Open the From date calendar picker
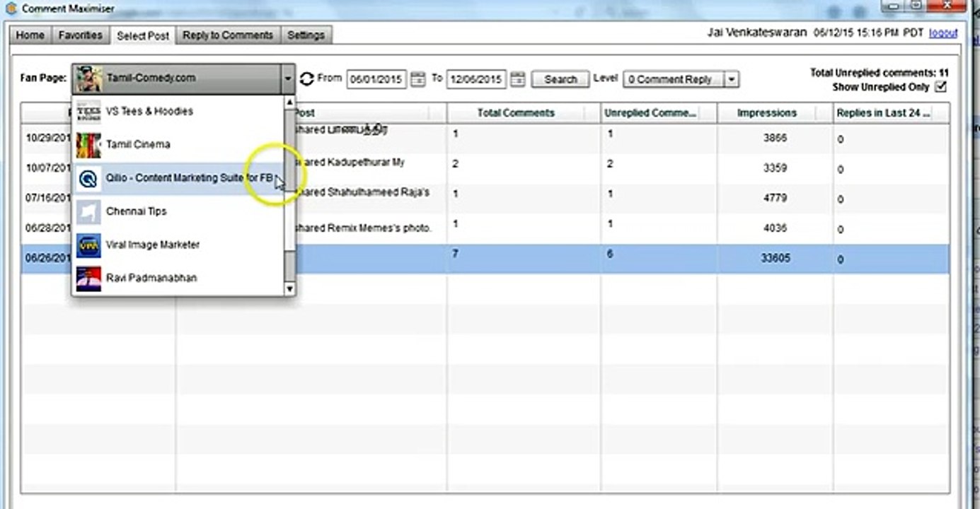 (418, 79)
